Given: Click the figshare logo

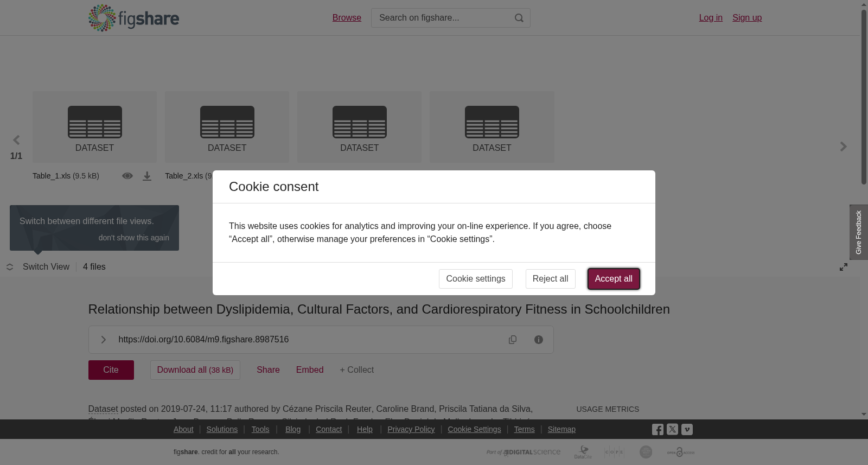Looking at the screenshot, I should (133, 18).
